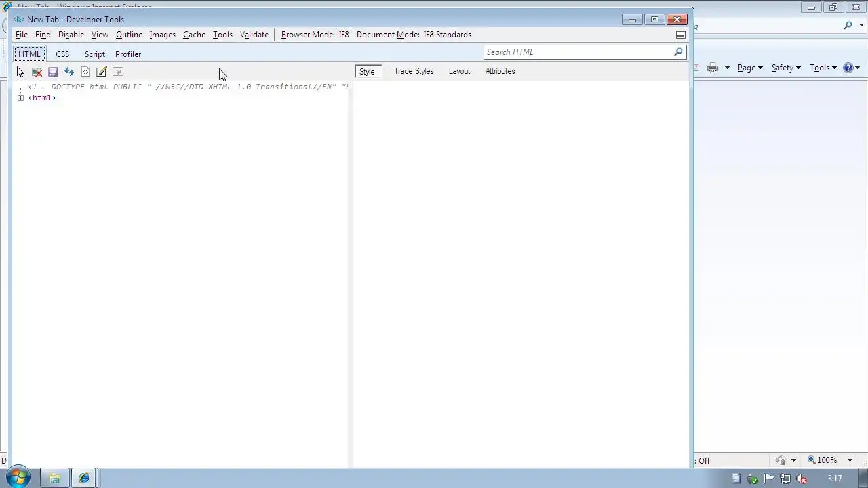The image size is (868, 488).
Task: Refresh the DOM tree with blue arrows icon
Action: (69, 72)
